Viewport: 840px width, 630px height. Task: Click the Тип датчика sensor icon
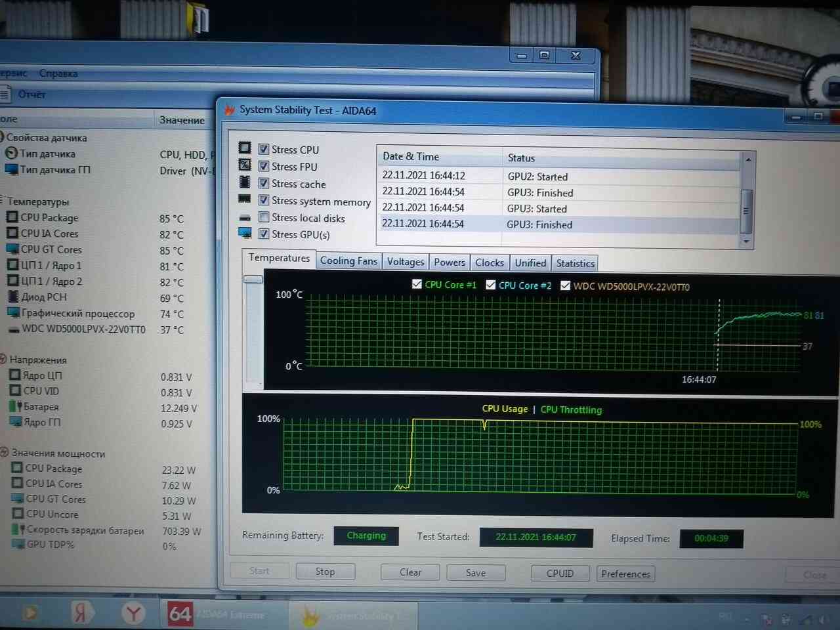click(11, 153)
